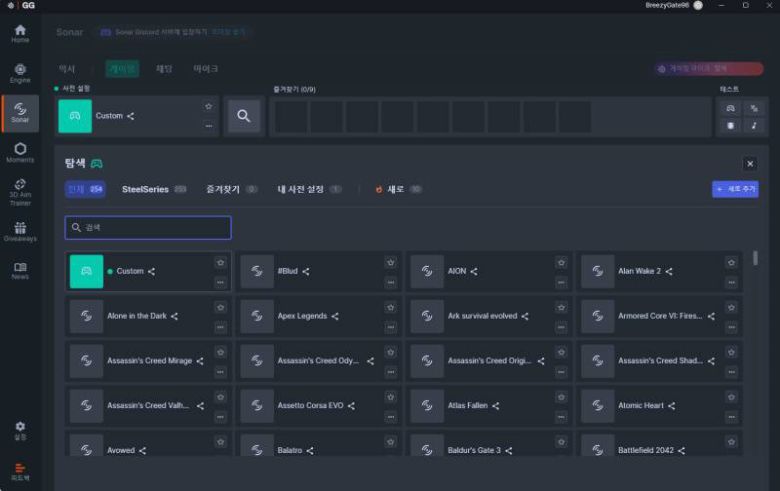780x491 pixels.
Task: Expand the three-dot menu on Alone in the Dark
Action: (x=220, y=326)
